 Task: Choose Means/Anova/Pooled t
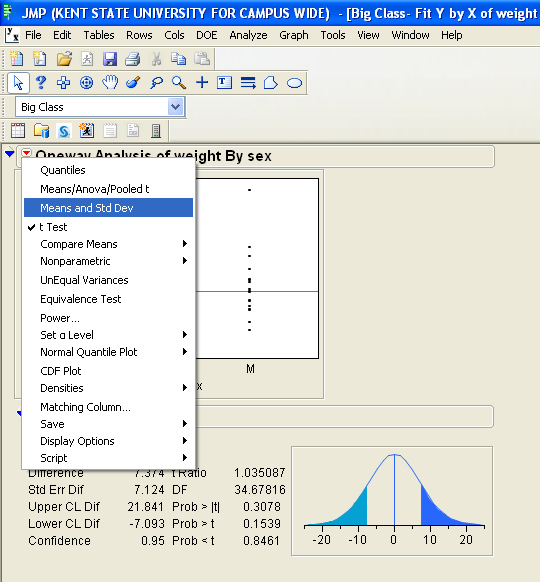pyautogui.click(x=108, y=189)
